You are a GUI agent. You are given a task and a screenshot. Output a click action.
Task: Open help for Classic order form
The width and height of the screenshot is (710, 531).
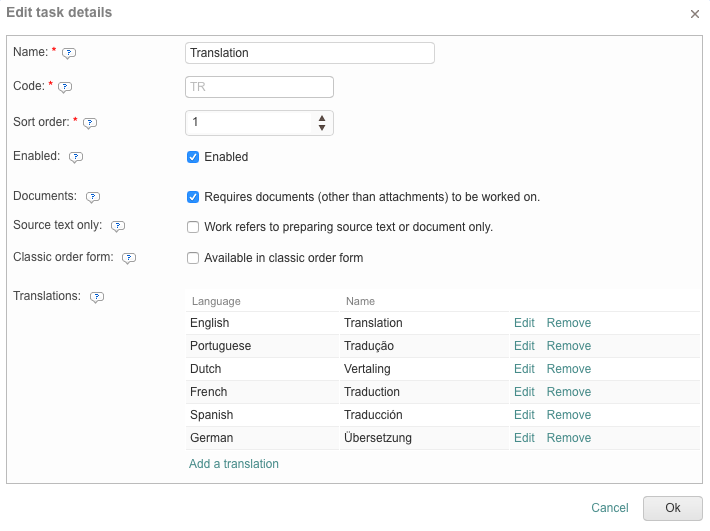[129, 258]
